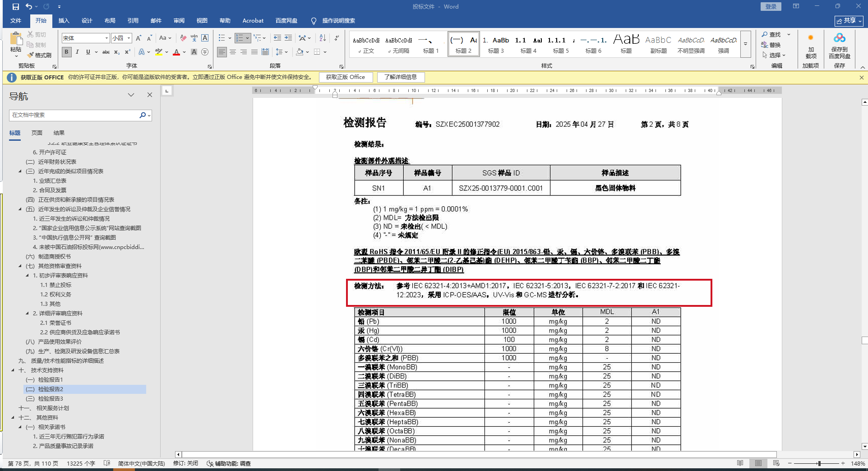Open the font size dropdown (小四)

coord(129,38)
